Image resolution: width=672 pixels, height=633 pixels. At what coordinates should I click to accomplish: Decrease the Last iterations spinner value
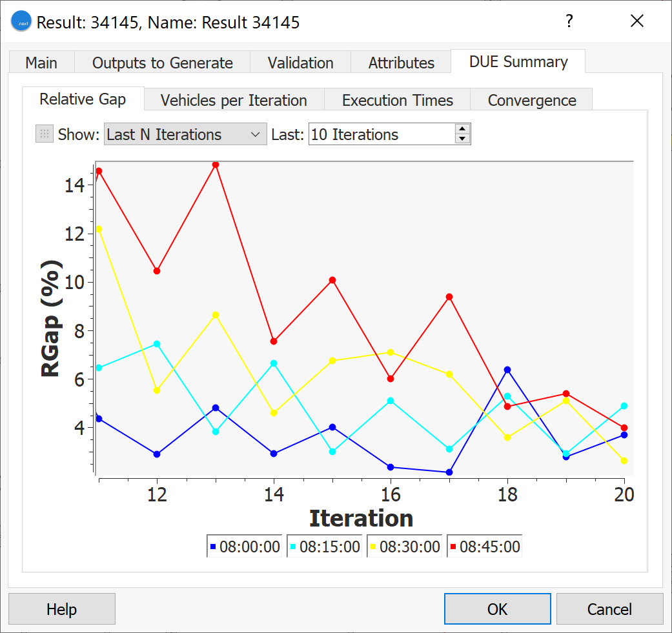pyautogui.click(x=462, y=139)
